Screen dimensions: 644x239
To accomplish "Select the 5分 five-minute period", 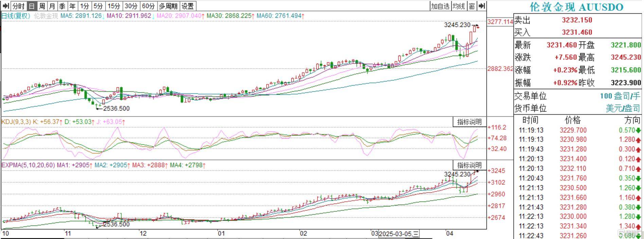I will [98, 6].
